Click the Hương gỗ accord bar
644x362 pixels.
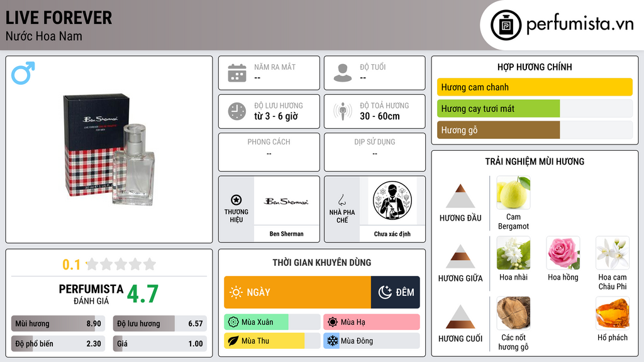click(535, 130)
